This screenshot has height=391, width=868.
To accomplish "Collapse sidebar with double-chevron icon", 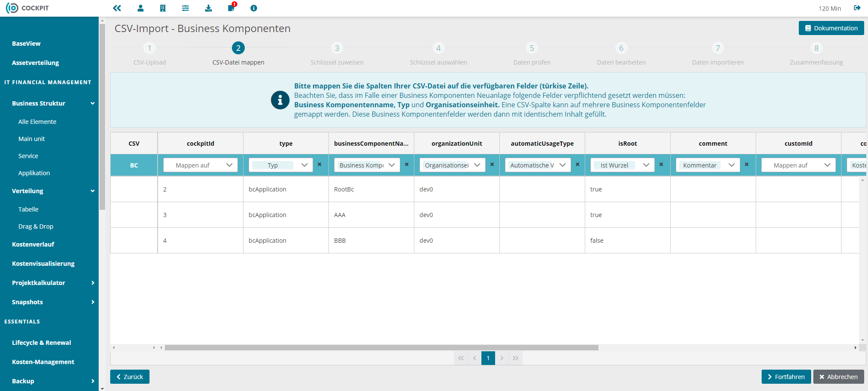I will [117, 8].
